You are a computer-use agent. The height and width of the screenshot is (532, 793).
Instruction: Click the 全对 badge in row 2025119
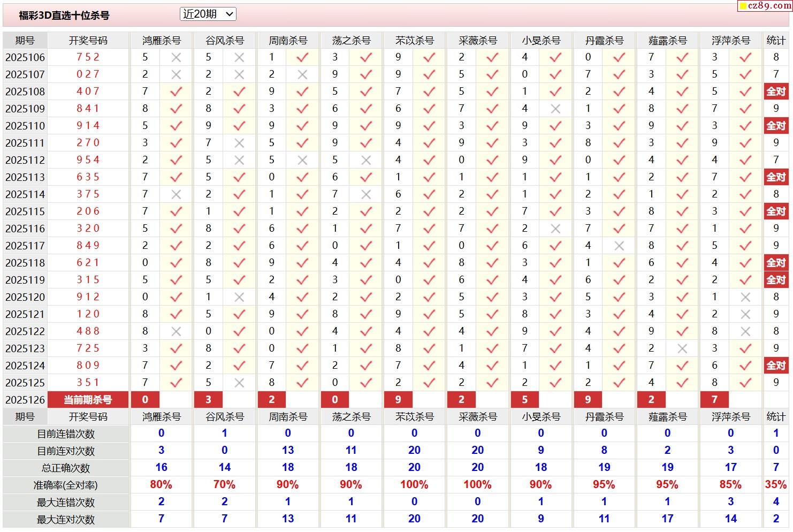click(x=776, y=280)
